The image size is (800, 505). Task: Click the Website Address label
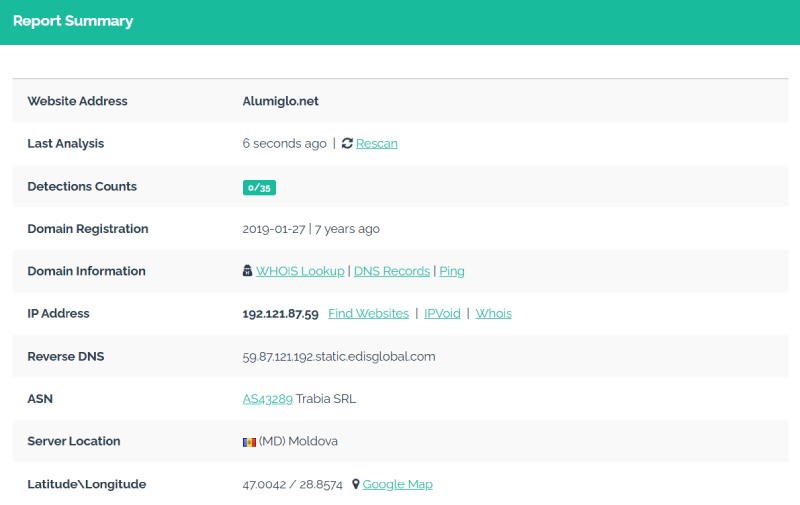point(78,101)
